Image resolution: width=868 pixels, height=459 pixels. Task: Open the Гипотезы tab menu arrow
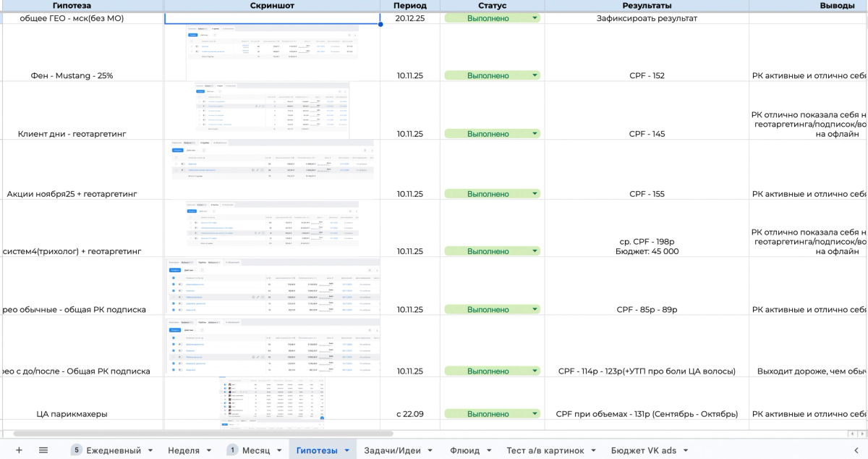[347, 450]
